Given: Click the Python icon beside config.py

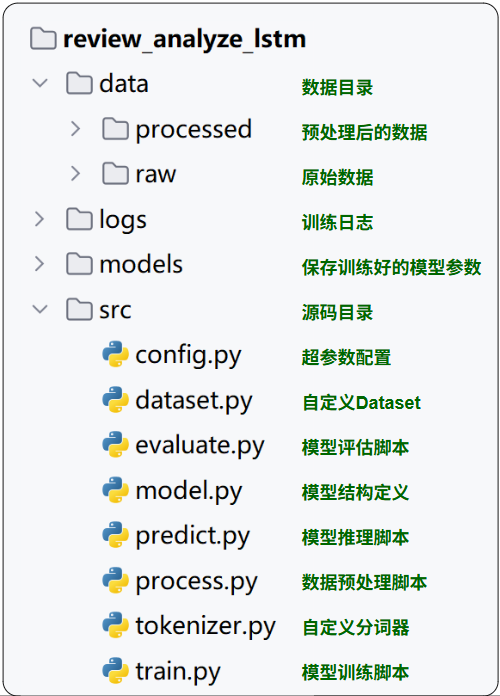Looking at the screenshot, I should [115, 354].
